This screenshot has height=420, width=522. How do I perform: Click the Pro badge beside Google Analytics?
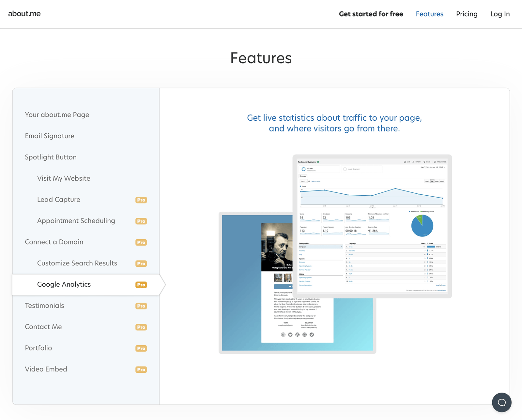click(x=141, y=285)
